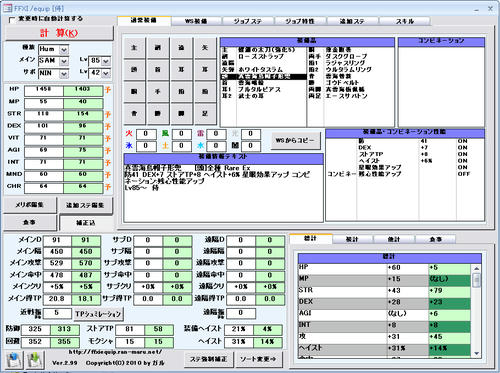Select the 足 feet slot button
This screenshot has width=500, height=373.
(205, 113)
